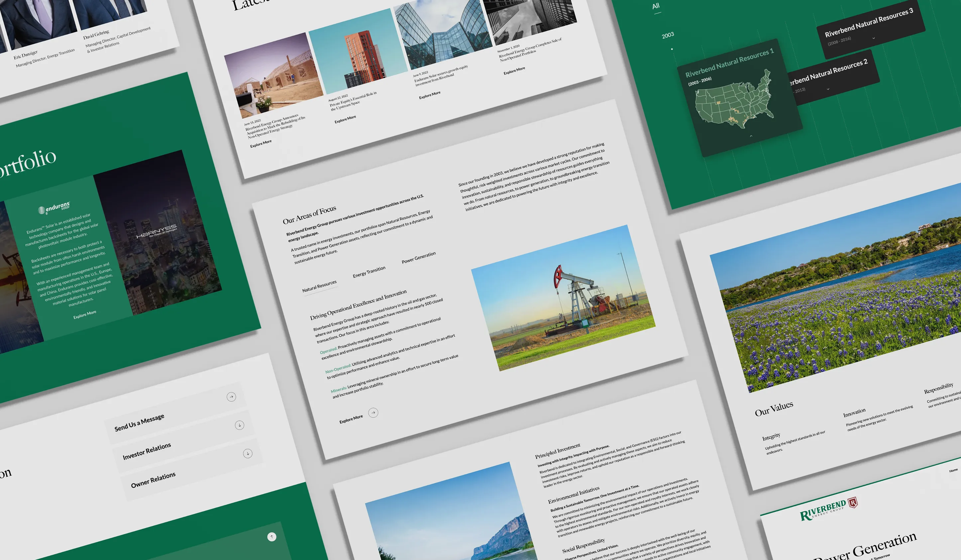Click the Environmental Initiatives heading

pos(574,495)
